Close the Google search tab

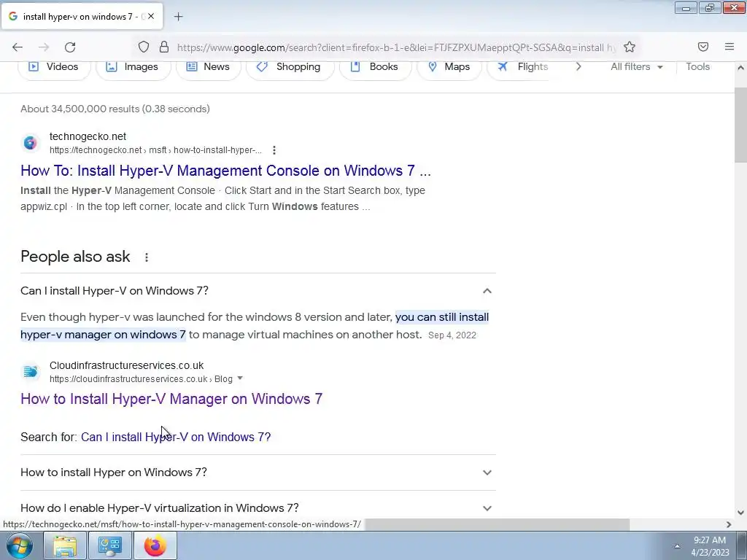[150, 16]
